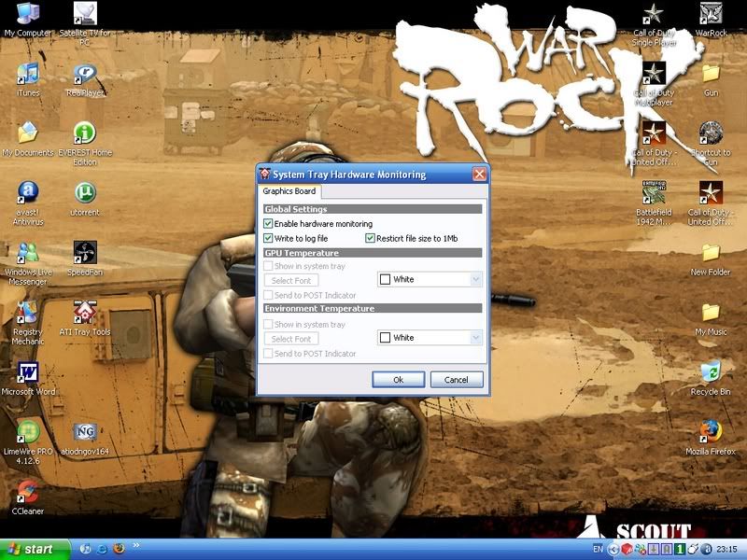Toggle the Restrict file size to 1Mb checkbox
Viewport: 747px width, 560px height.
tap(370, 238)
